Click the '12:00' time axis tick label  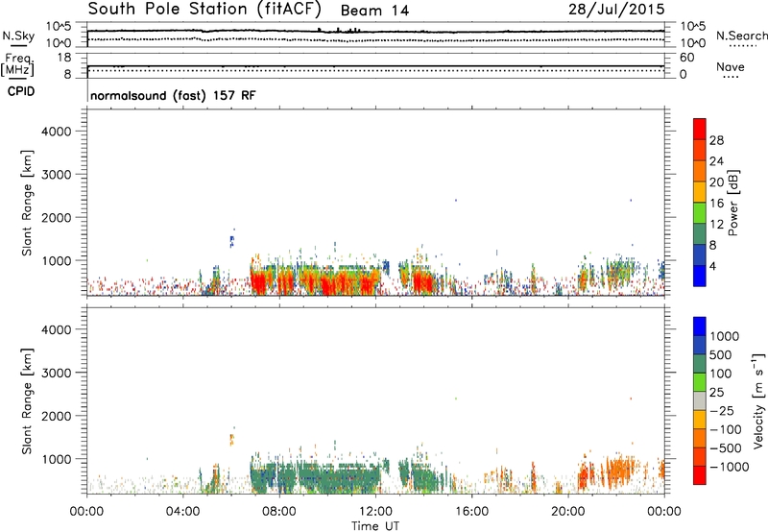[375, 512]
